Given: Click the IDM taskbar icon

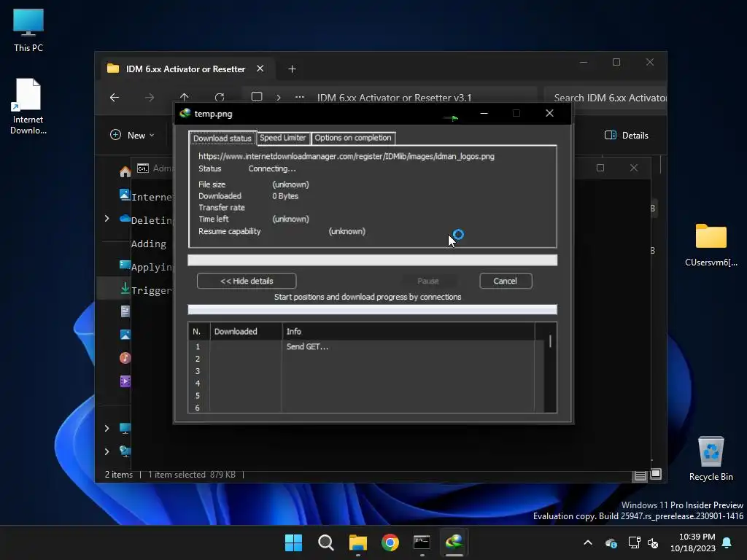Looking at the screenshot, I should [x=454, y=542].
